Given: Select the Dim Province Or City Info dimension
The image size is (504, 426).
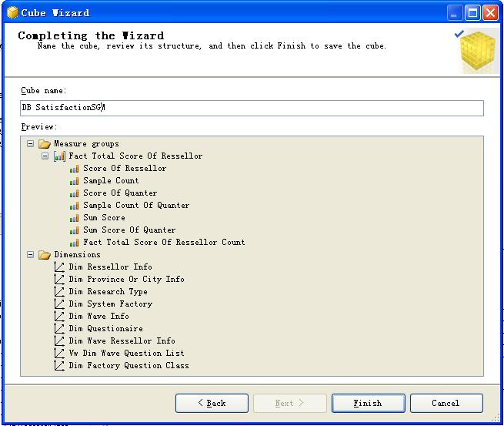Looking at the screenshot, I should click(126, 280).
